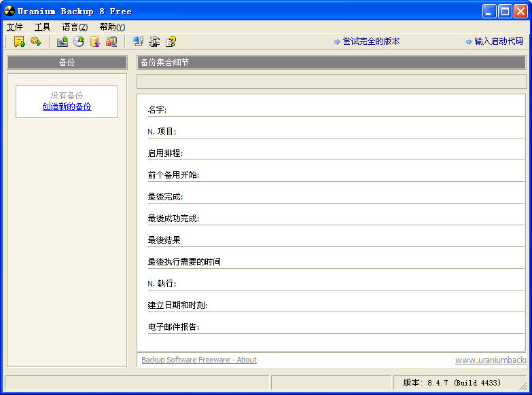This screenshot has height=395, width=532.
Task: Open the 文件 menu
Action: [15, 27]
